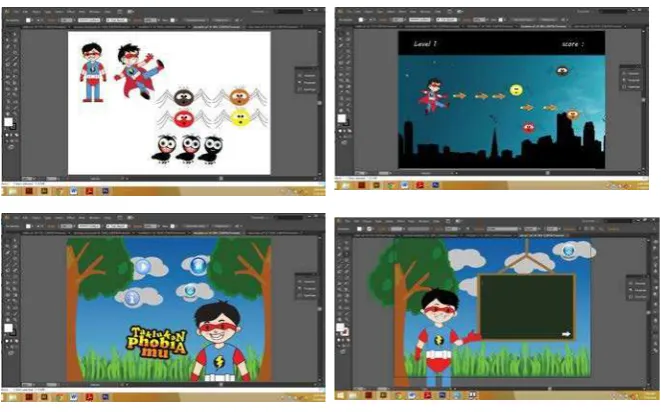
Task: Click the 'score :' text in game scene
Action: [x=573, y=44]
